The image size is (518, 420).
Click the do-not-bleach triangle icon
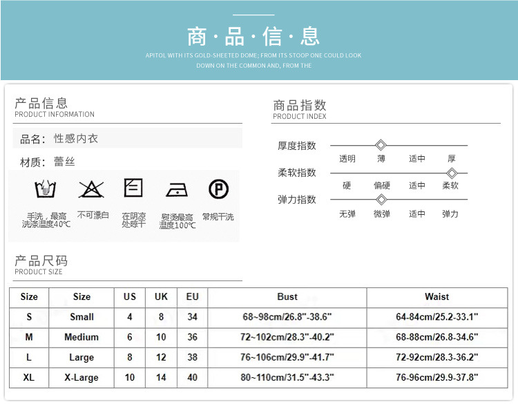pos(91,189)
